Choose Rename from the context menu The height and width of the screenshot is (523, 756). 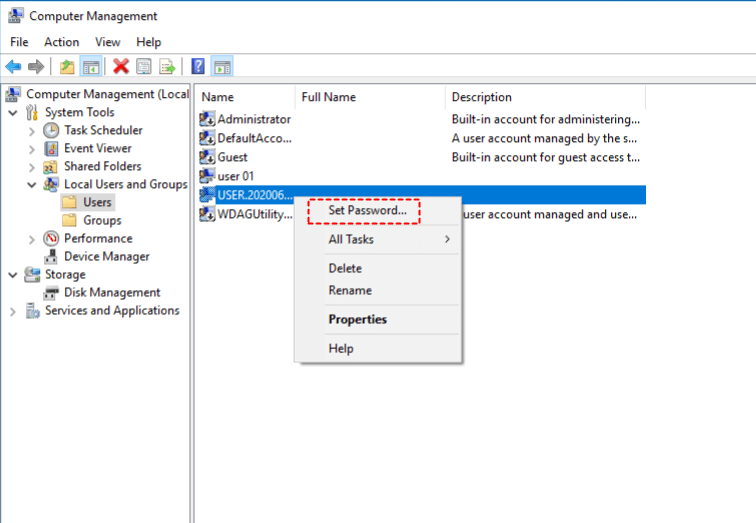[x=351, y=290]
